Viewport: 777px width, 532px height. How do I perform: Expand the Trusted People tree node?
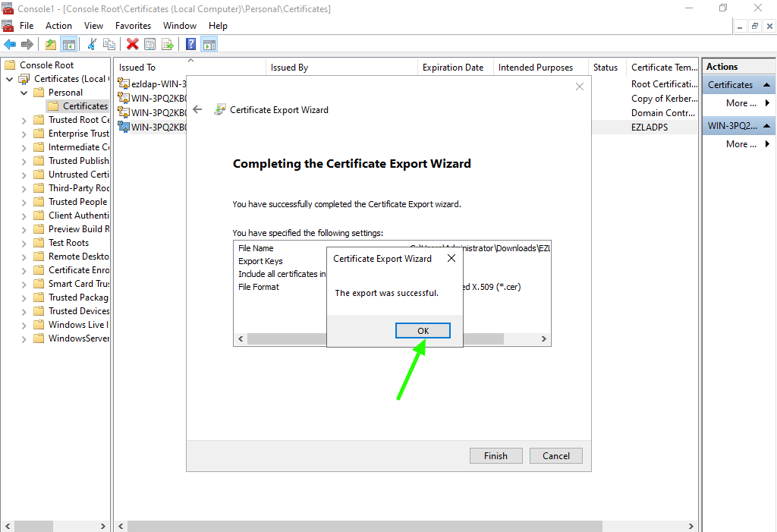[24, 202]
